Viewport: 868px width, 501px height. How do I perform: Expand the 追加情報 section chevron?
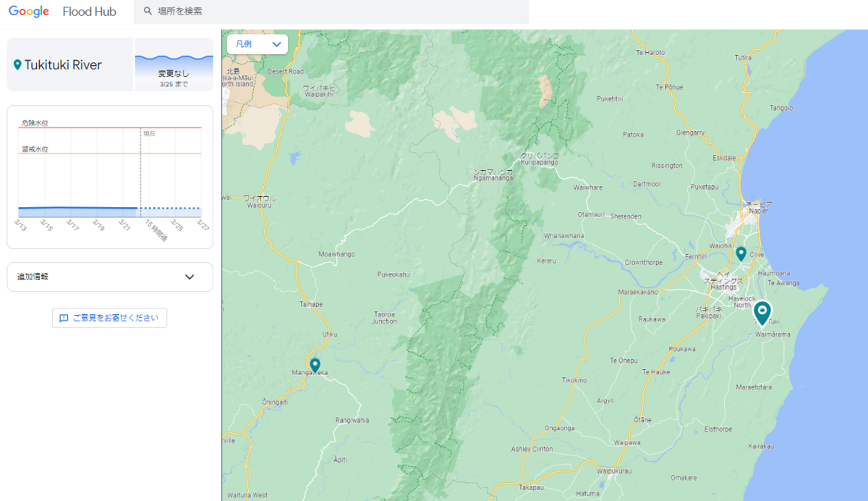click(190, 277)
